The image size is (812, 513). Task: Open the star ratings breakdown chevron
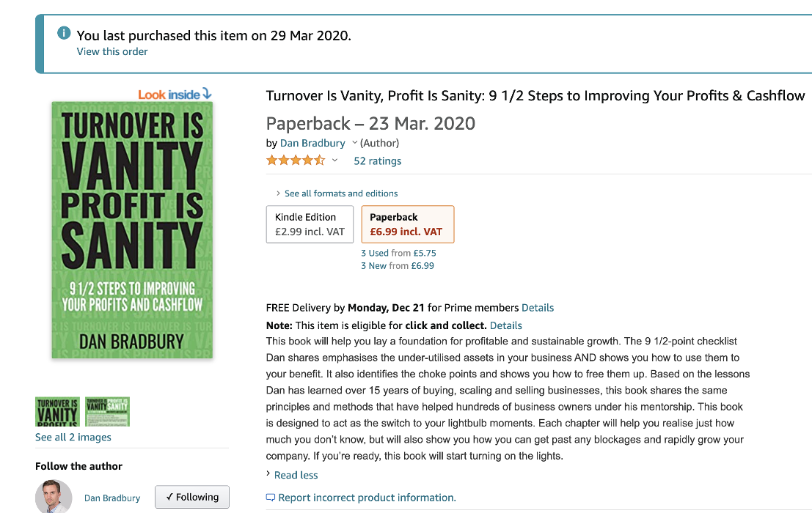point(335,160)
